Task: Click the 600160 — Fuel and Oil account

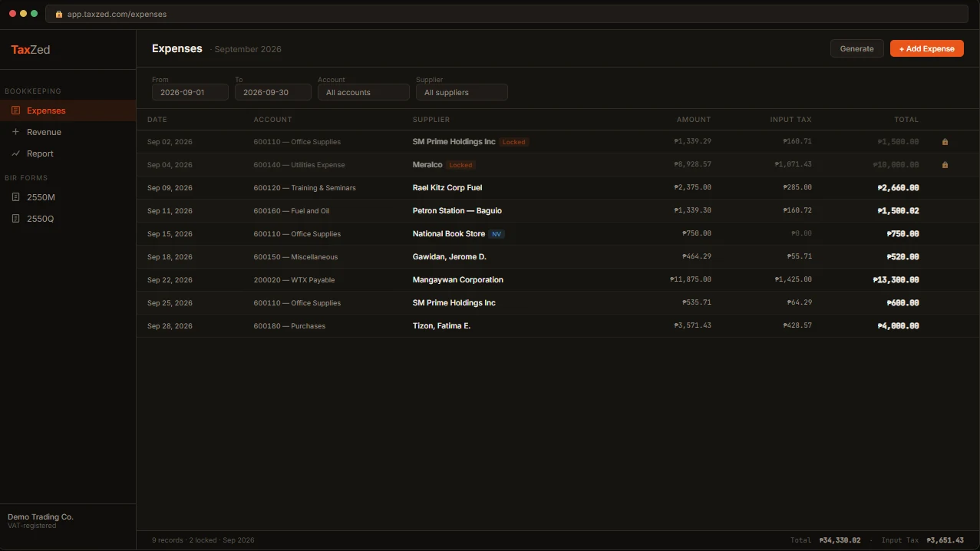Action: [x=292, y=211]
